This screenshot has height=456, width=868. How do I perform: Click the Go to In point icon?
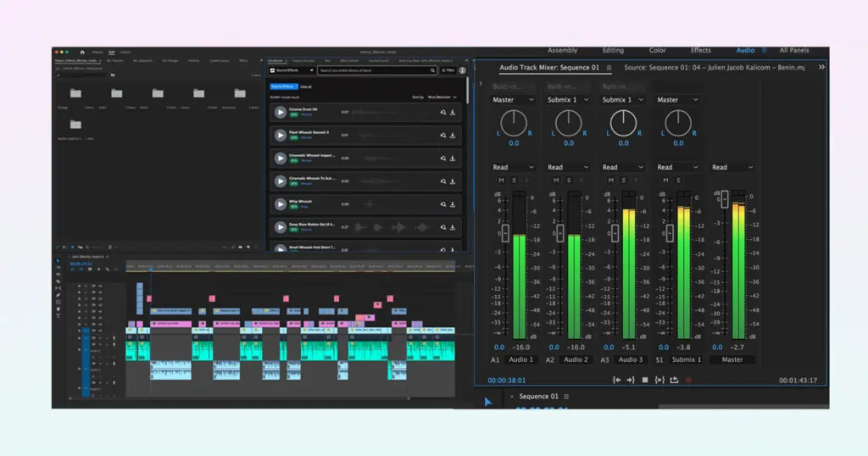point(616,381)
